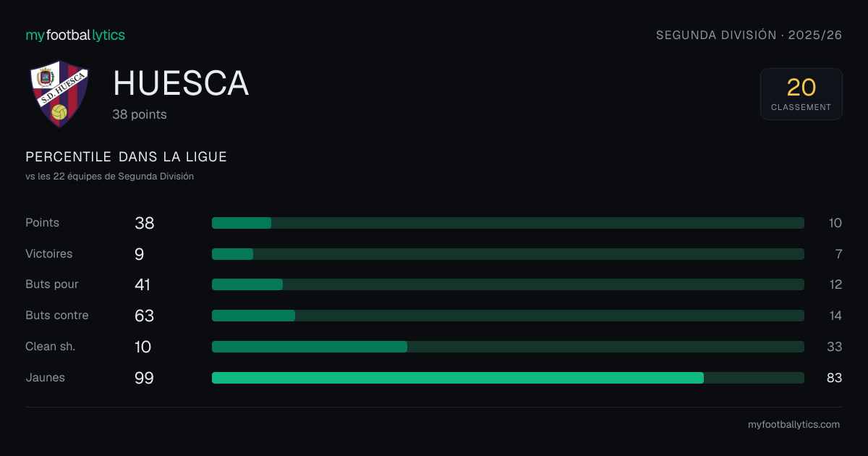Select the 38 points subtitle text

140,114
